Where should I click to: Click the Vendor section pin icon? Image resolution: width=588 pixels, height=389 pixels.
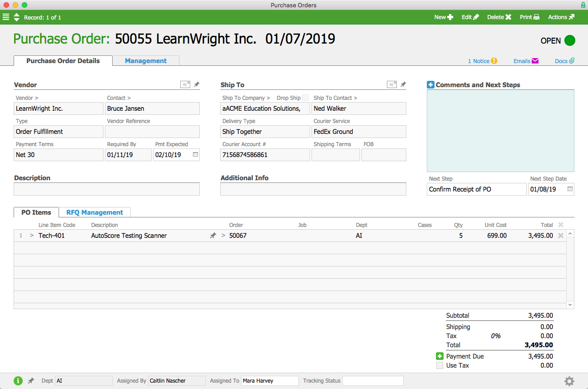[x=197, y=84]
